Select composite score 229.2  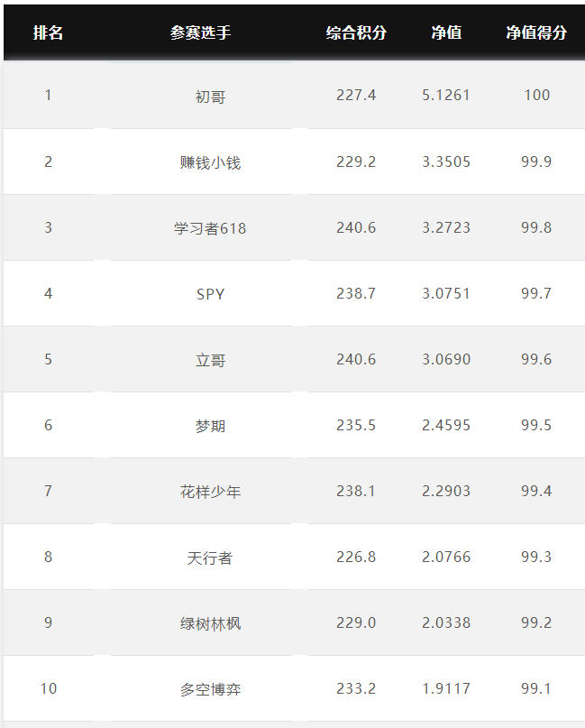point(356,161)
